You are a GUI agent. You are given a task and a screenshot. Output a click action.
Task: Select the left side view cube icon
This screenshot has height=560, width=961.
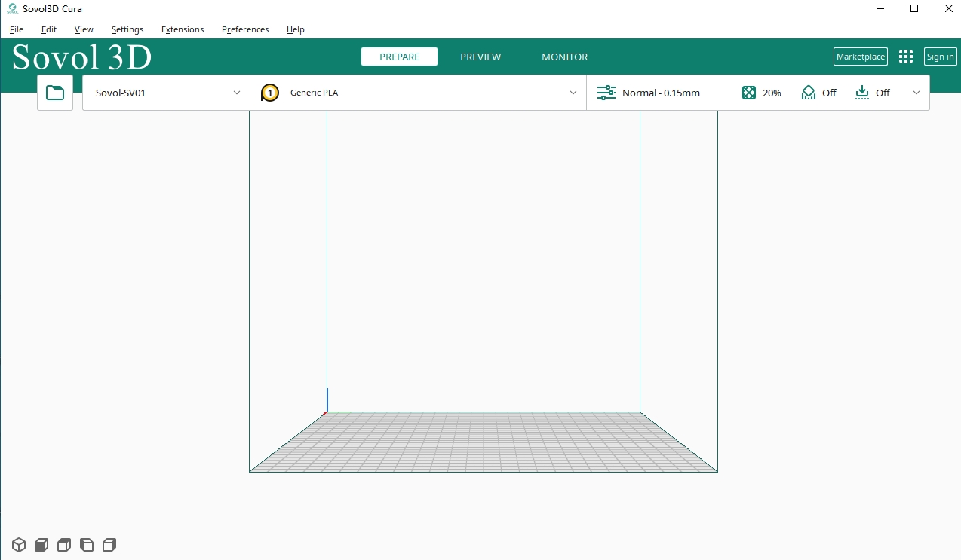click(x=87, y=544)
